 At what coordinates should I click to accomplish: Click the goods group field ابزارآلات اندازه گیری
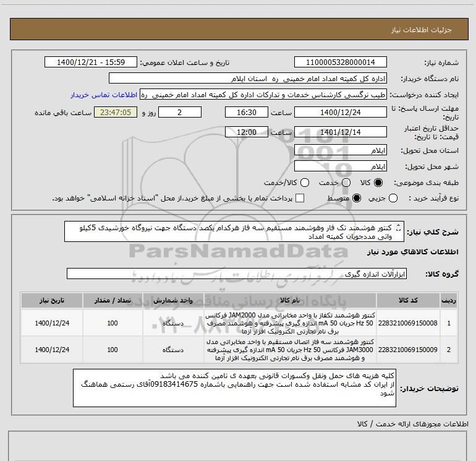[237, 274]
